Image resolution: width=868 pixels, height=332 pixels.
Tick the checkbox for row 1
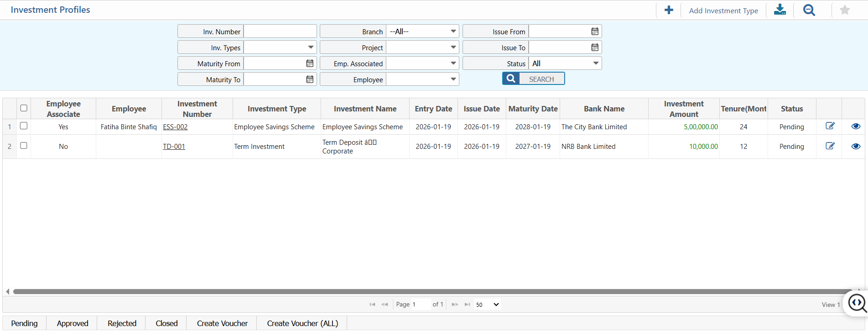24,126
